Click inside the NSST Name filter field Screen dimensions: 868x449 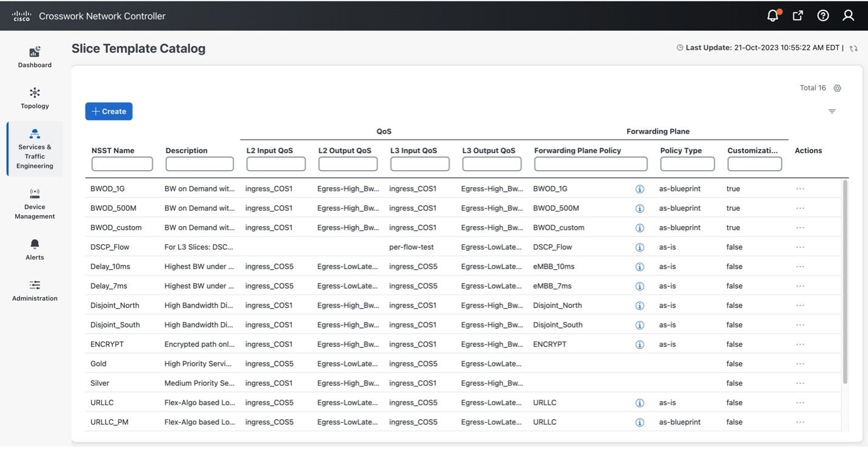pos(121,163)
